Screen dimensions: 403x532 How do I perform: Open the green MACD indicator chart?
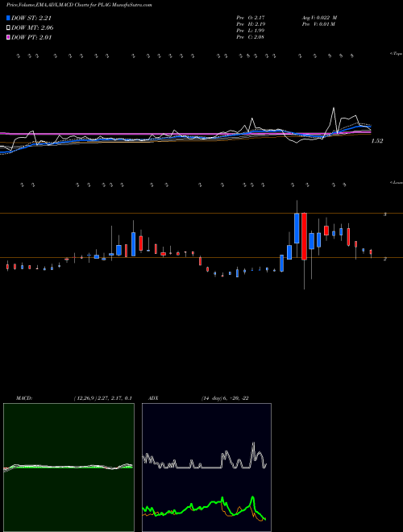(69, 468)
